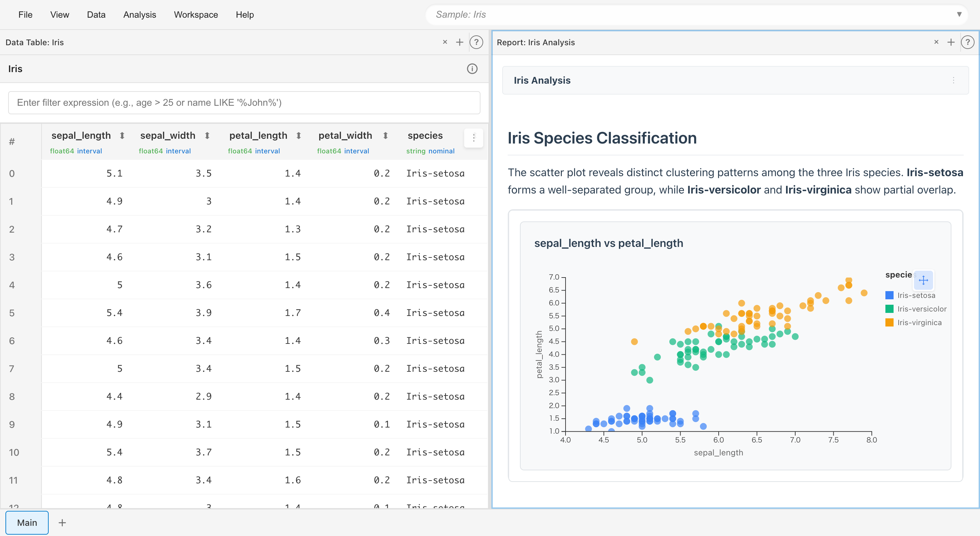This screenshot has height=536, width=980.
Task: Switch to the Main tab at bottom
Action: pyautogui.click(x=27, y=522)
